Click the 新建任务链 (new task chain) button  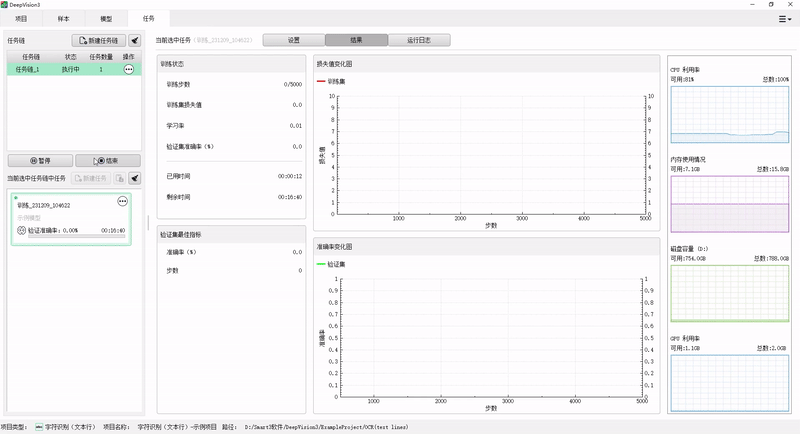[x=99, y=40]
